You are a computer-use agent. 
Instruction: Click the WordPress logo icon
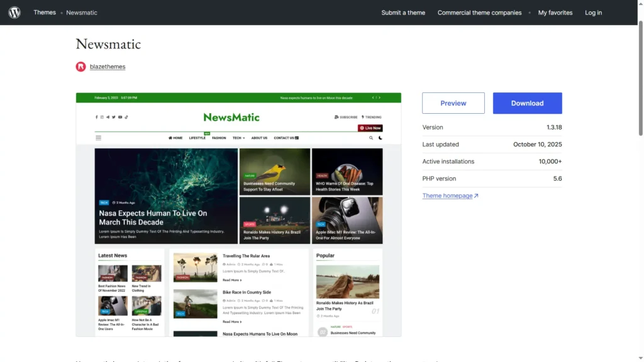pos(14,13)
